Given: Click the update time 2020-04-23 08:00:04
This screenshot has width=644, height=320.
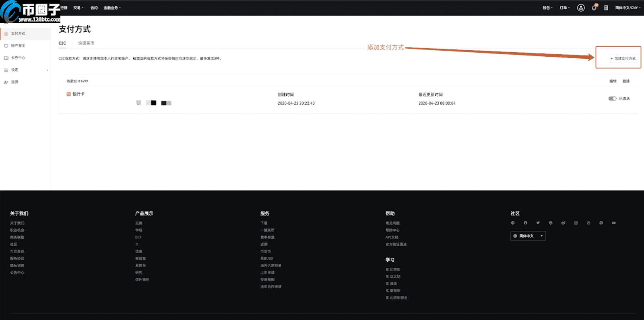Looking at the screenshot, I should tap(437, 103).
